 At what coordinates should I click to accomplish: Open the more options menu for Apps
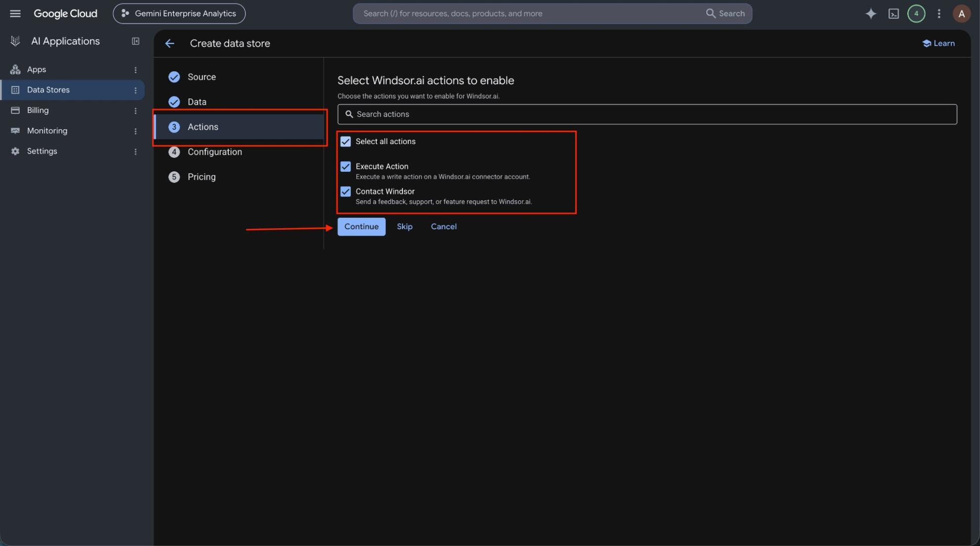pos(136,70)
